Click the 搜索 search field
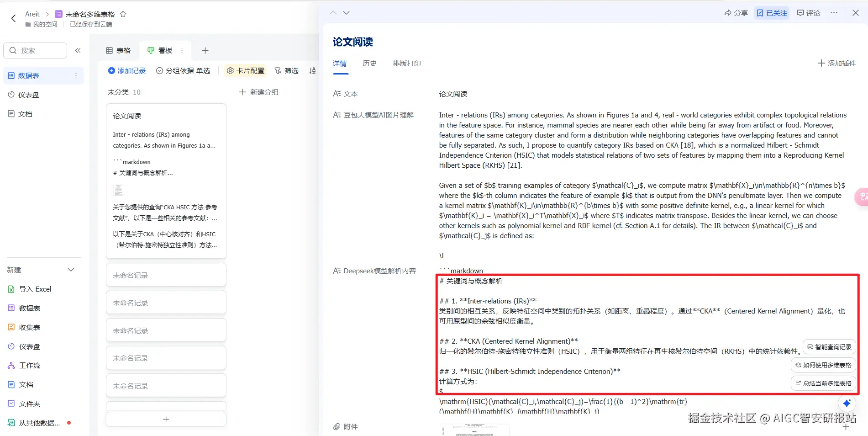 35,50
